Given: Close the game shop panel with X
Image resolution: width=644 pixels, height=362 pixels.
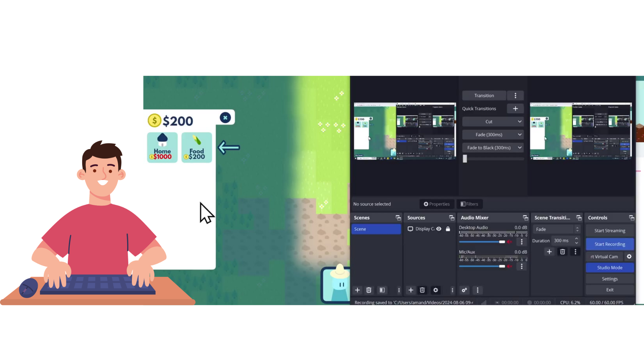Looking at the screenshot, I should tap(225, 118).
